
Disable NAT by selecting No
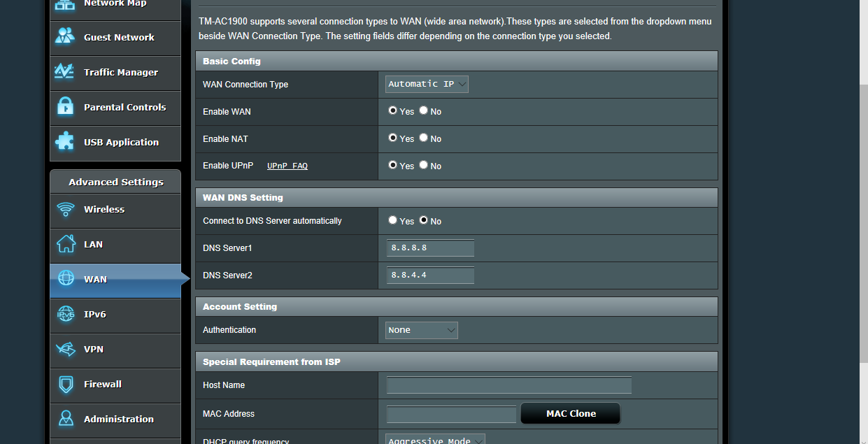tap(424, 138)
